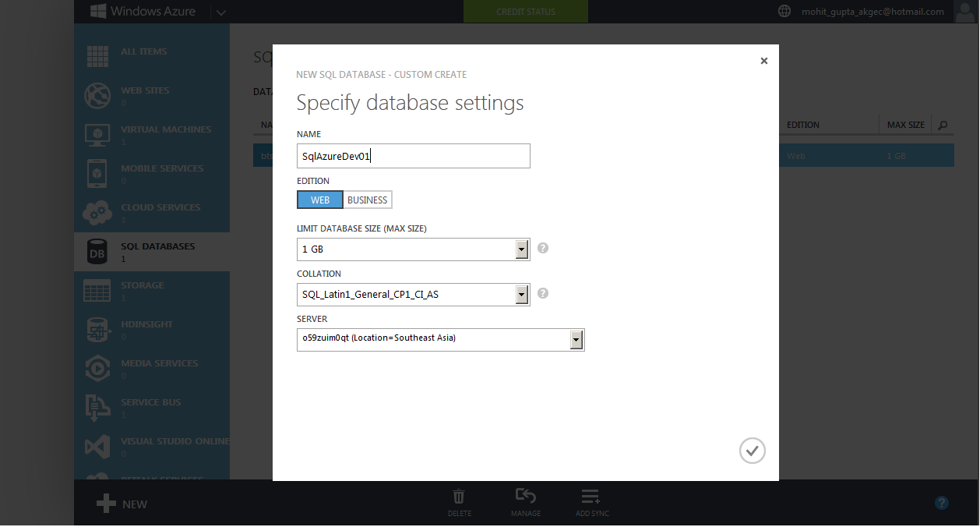Open the Credit Status tab

click(x=526, y=12)
